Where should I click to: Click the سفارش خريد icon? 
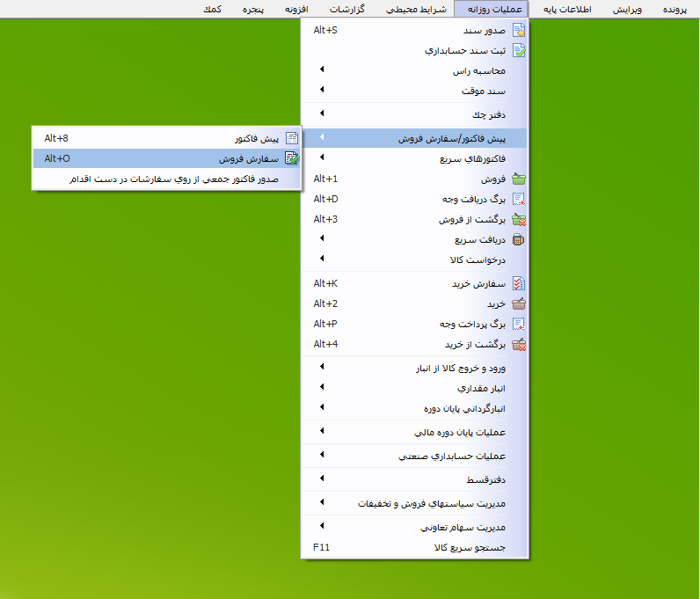(519, 284)
